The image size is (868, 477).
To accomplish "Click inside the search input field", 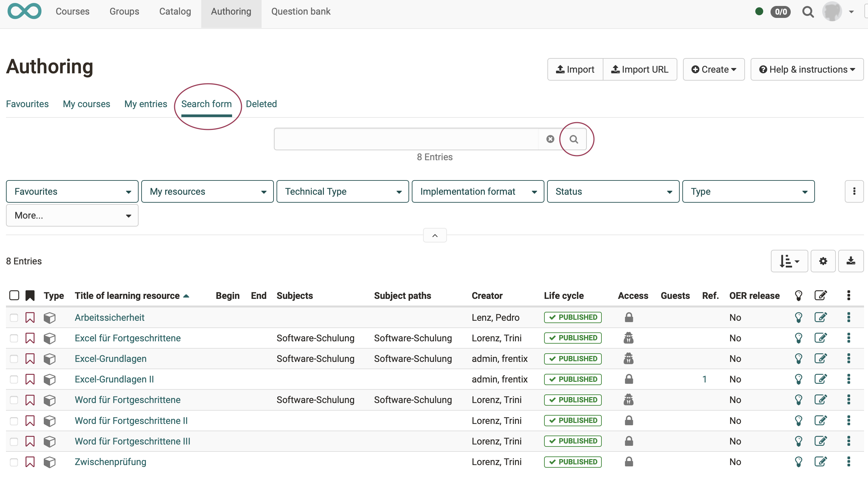I will (404, 139).
